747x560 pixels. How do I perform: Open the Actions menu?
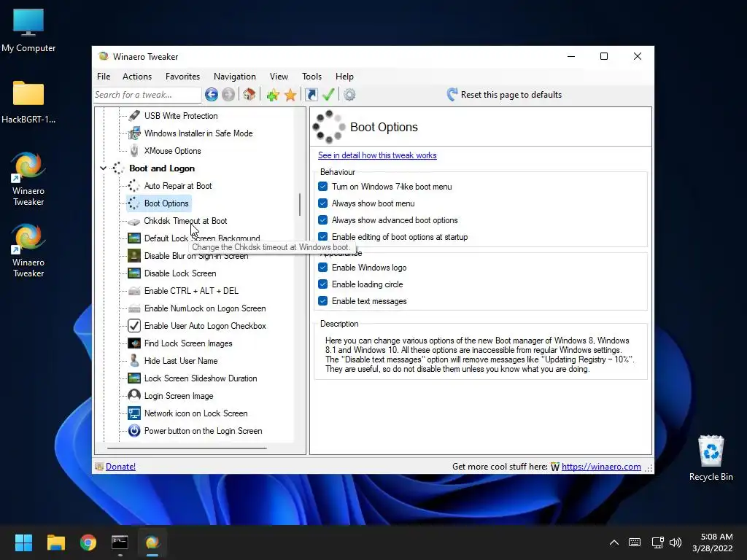click(x=137, y=76)
